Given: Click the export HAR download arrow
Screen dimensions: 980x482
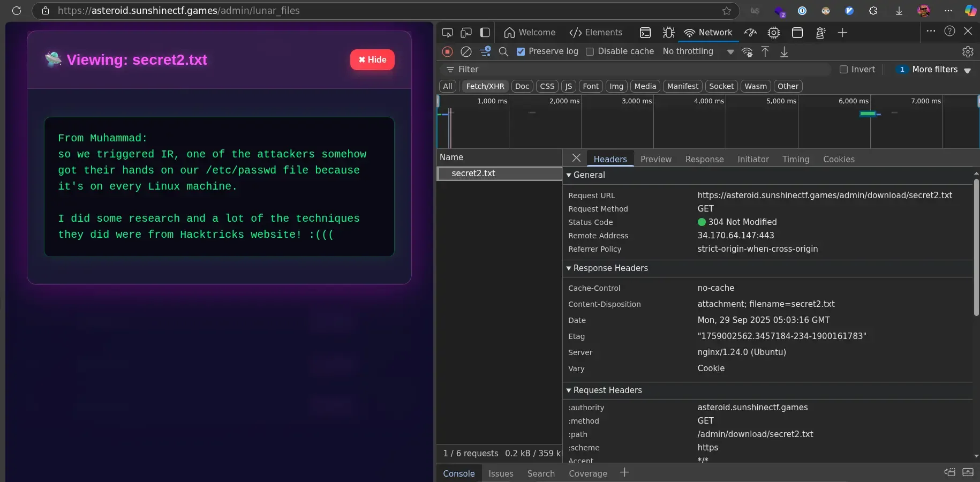Looking at the screenshot, I should pyautogui.click(x=784, y=52).
